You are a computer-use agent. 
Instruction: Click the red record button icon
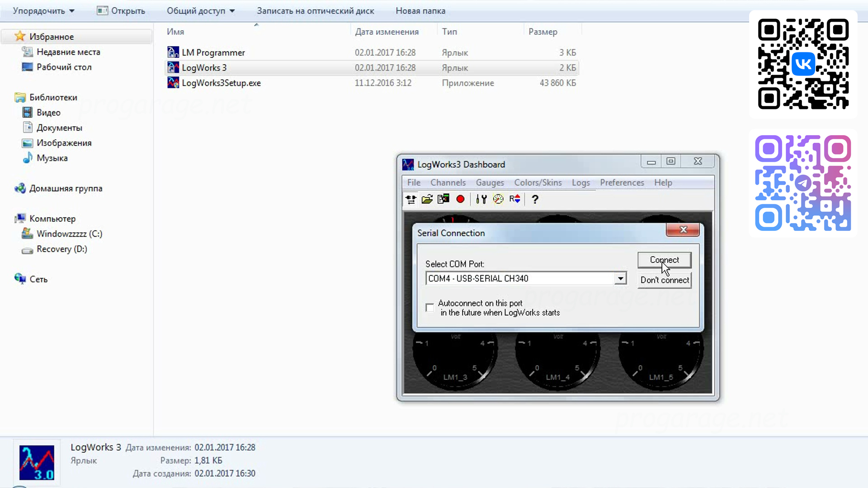pos(460,199)
